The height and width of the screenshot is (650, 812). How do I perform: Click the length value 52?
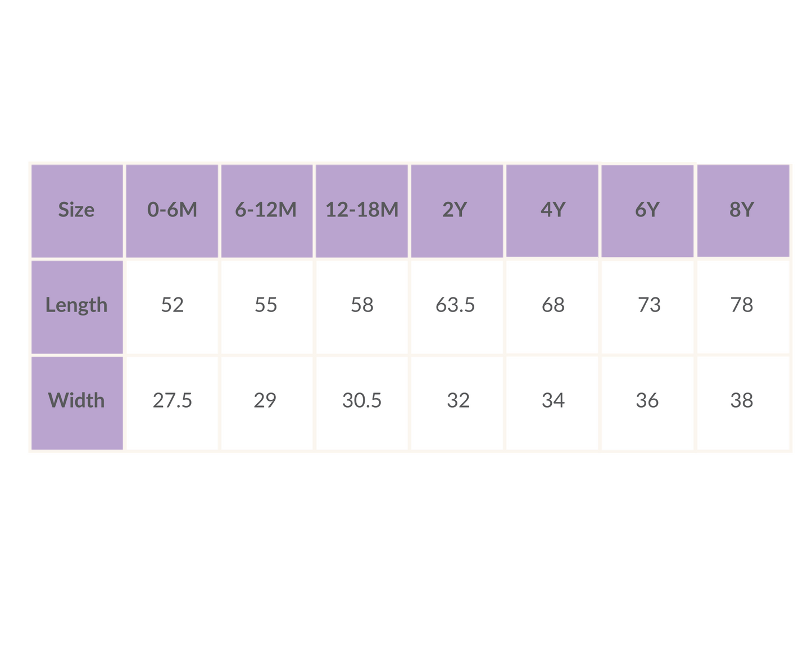tap(172, 306)
